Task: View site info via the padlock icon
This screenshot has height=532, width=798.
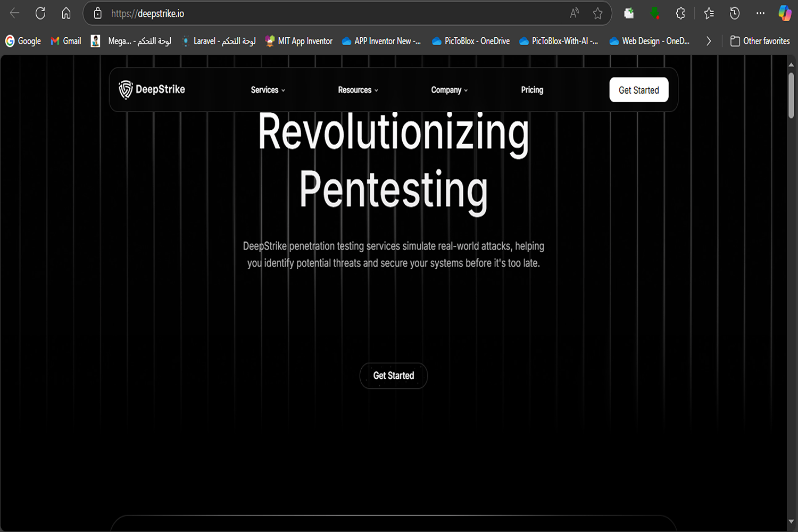Action: pyautogui.click(x=98, y=13)
